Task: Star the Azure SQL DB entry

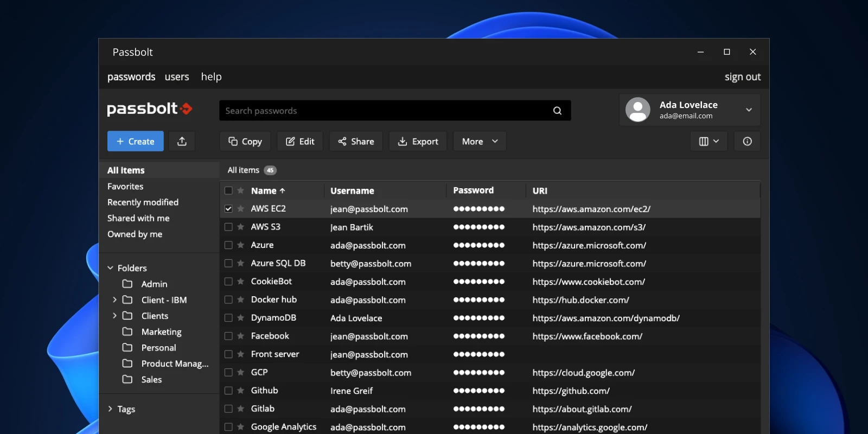Action: (x=241, y=263)
